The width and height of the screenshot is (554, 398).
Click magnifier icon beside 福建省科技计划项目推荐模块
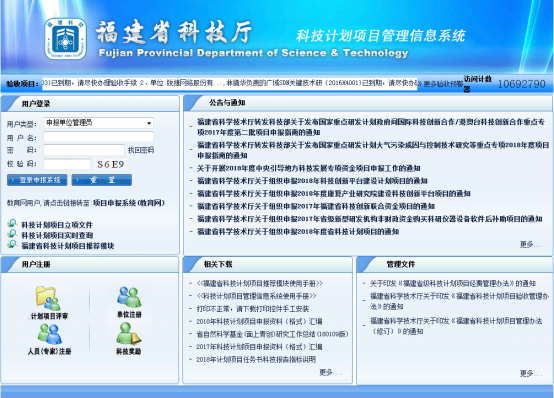point(12,245)
